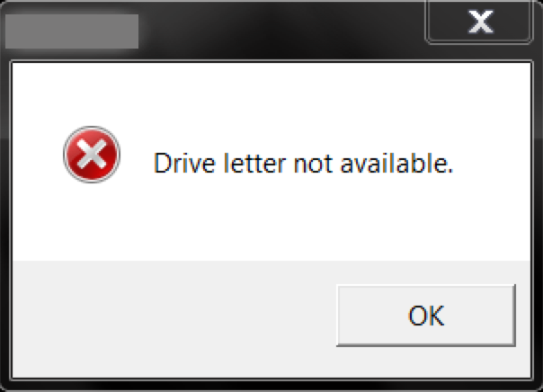
Task: Click the red error icon
Action: pyautogui.click(x=92, y=155)
